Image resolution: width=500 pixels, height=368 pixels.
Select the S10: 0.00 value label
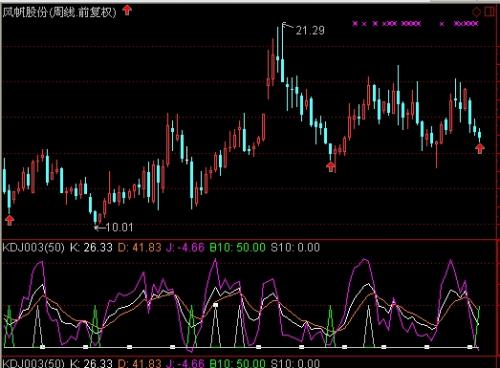pos(295,248)
